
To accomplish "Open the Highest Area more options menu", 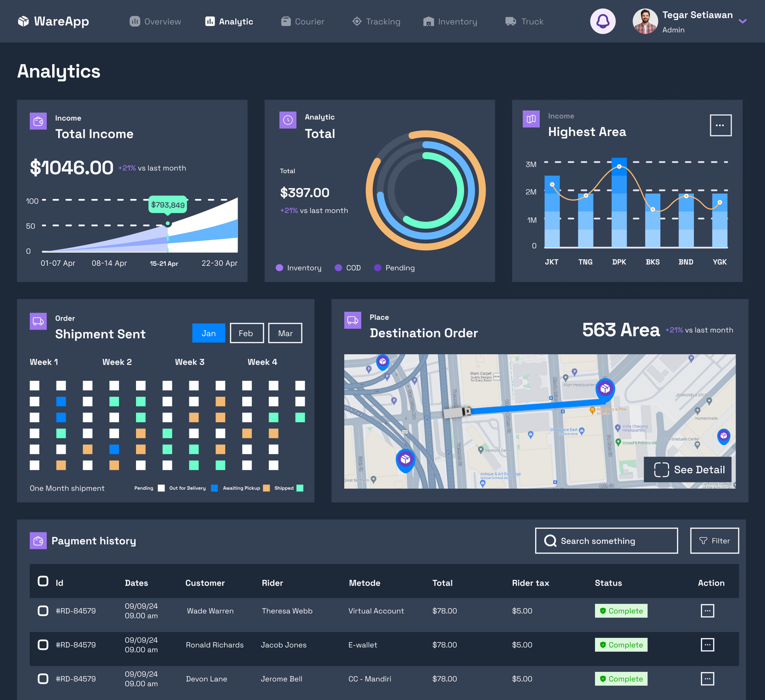I will tap(720, 125).
